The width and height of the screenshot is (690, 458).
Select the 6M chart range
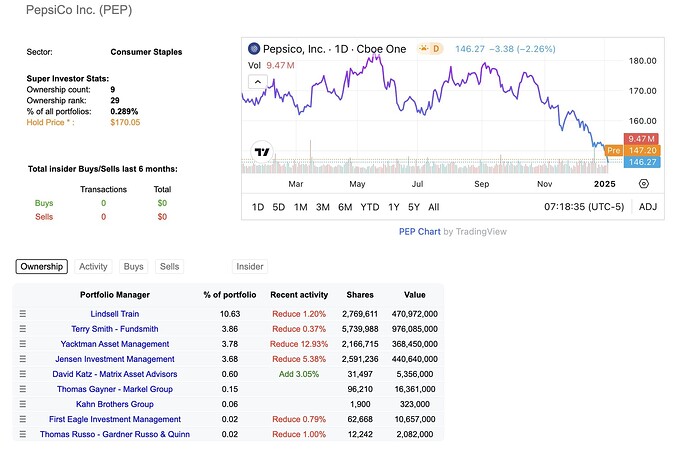pos(345,207)
